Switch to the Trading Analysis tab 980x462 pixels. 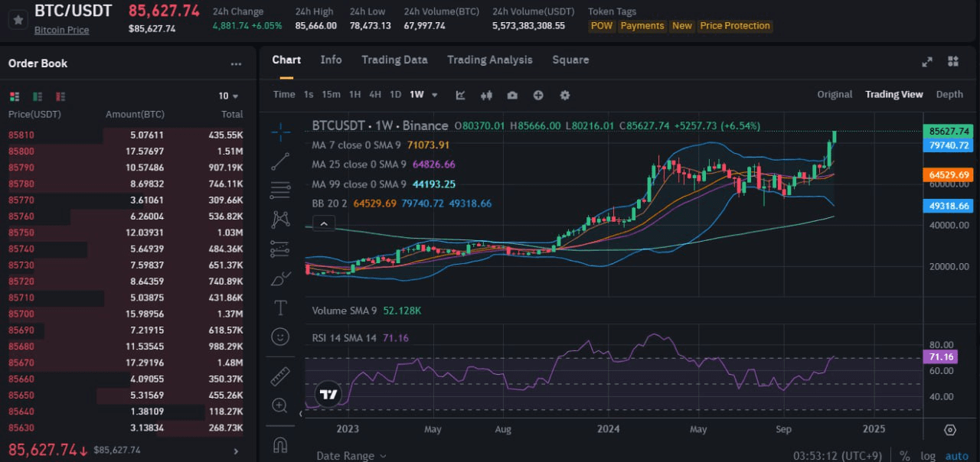490,60
